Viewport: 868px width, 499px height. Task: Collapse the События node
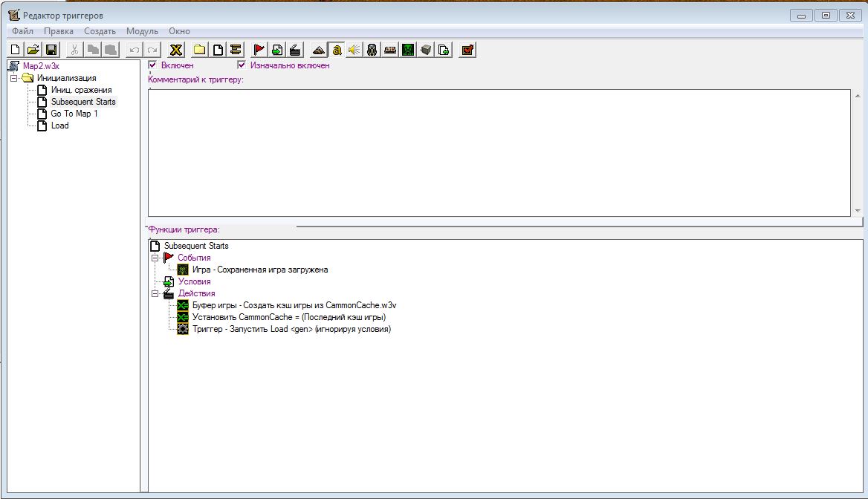(x=155, y=258)
